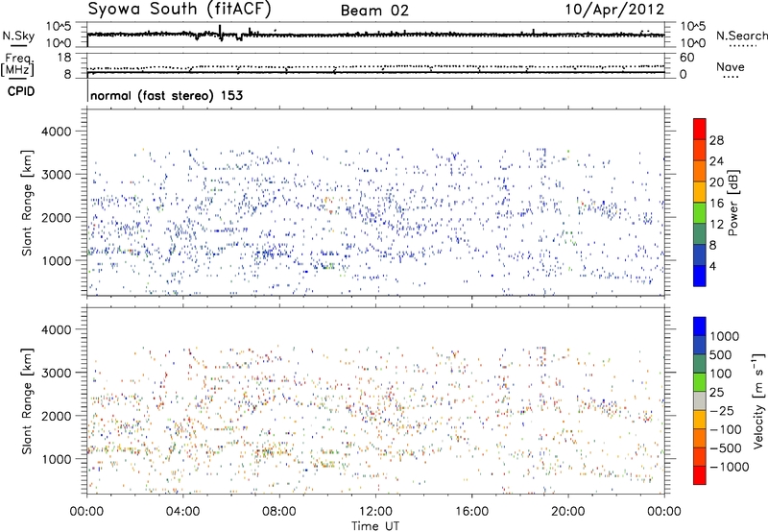Click the '-25' Velocity colorbar tick
The height and width of the screenshot is (532, 768).
722,410
